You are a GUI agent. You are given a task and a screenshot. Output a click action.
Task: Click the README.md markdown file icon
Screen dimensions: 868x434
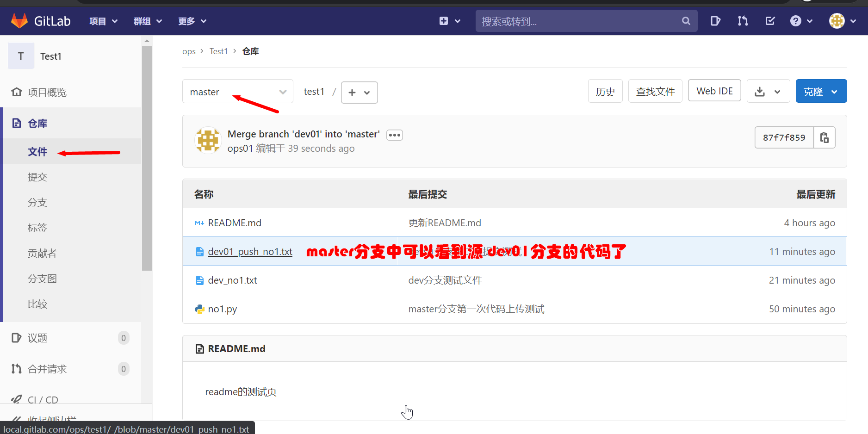[199, 223]
